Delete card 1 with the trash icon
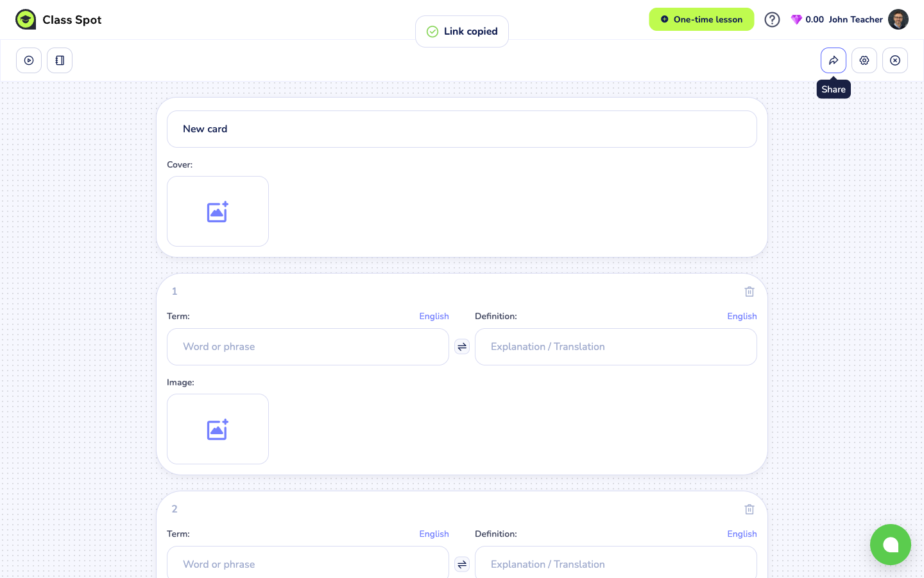This screenshot has width=924, height=578. 749,292
